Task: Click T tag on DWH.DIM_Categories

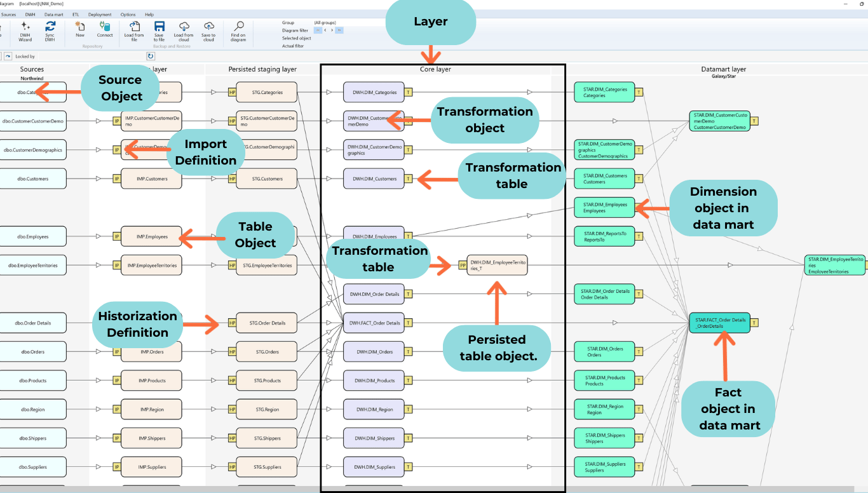Action: [x=409, y=92]
